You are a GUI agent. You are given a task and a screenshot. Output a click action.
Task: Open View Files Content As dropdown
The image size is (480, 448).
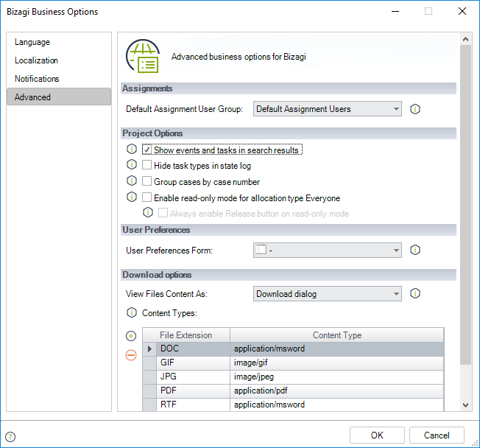click(x=328, y=294)
